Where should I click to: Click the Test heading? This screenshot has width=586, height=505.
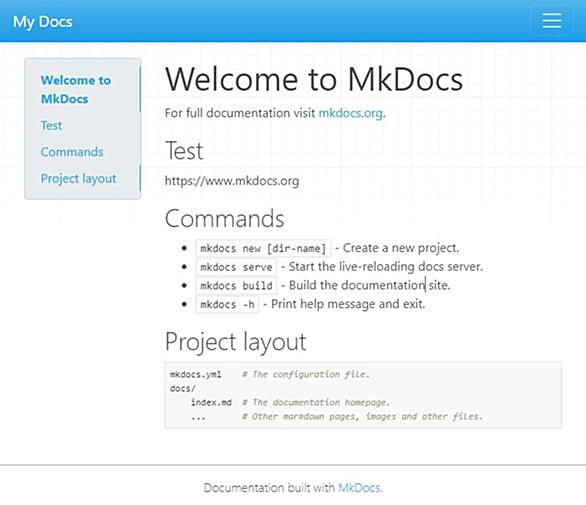184,151
